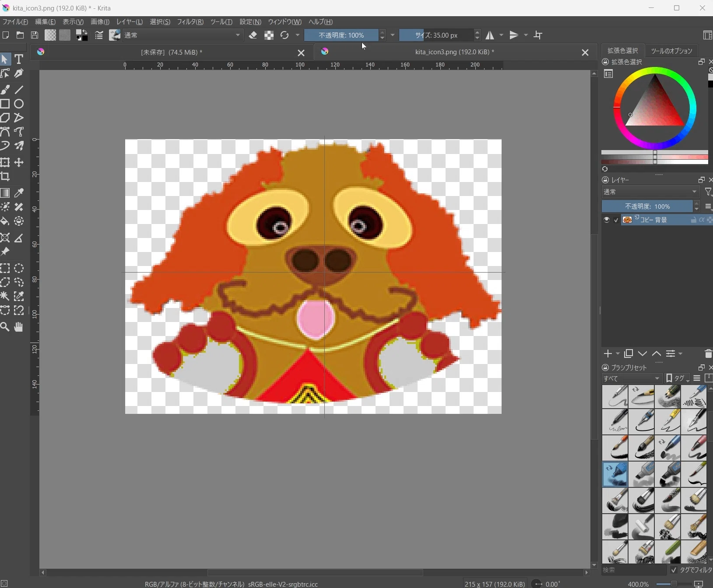Select the Freehand Brush tool
Viewport: 713px width, 588px height.
pyautogui.click(x=5, y=90)
